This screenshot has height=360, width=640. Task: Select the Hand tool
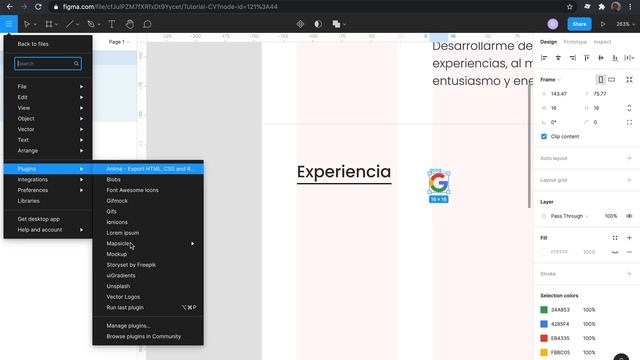pyautogui.click(x=129, y=24)
